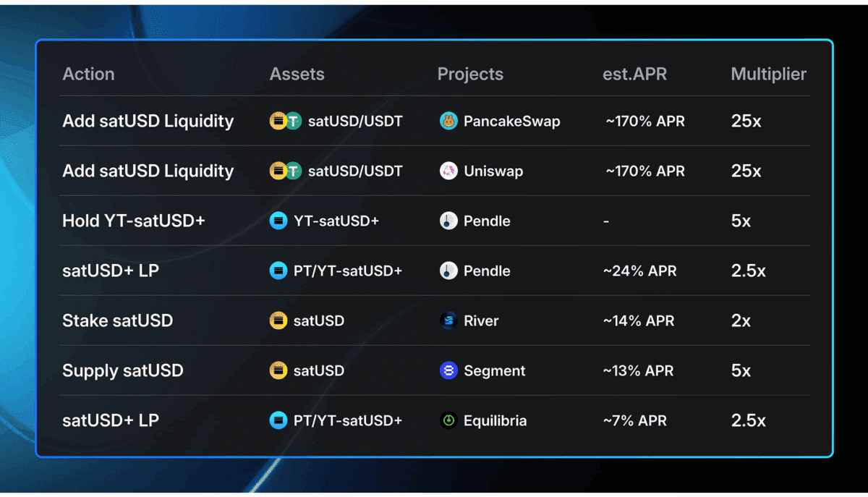Image resolution: width=868 pixels, height=497 pixels.
Task: Click the Stake satUSD action
Action: point(117,320)
